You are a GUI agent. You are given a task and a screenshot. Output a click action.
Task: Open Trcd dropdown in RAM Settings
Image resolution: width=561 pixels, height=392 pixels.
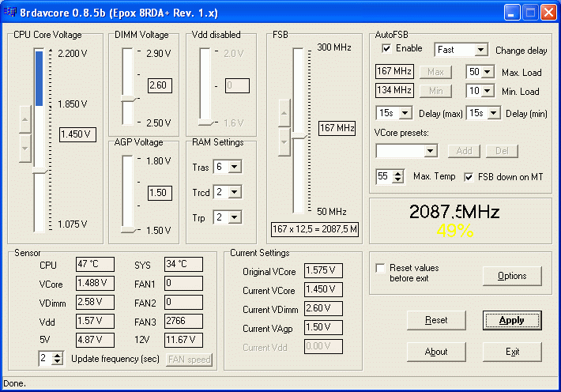coord(235,192)
